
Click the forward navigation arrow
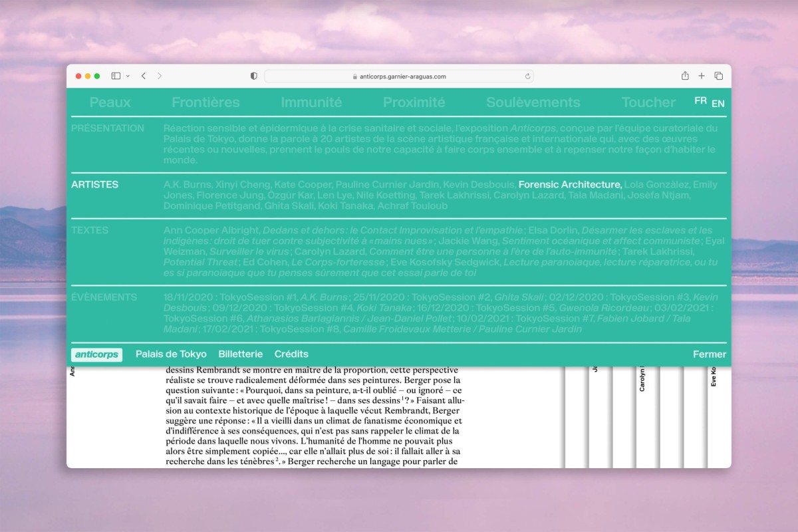click(x=159, y=76)
